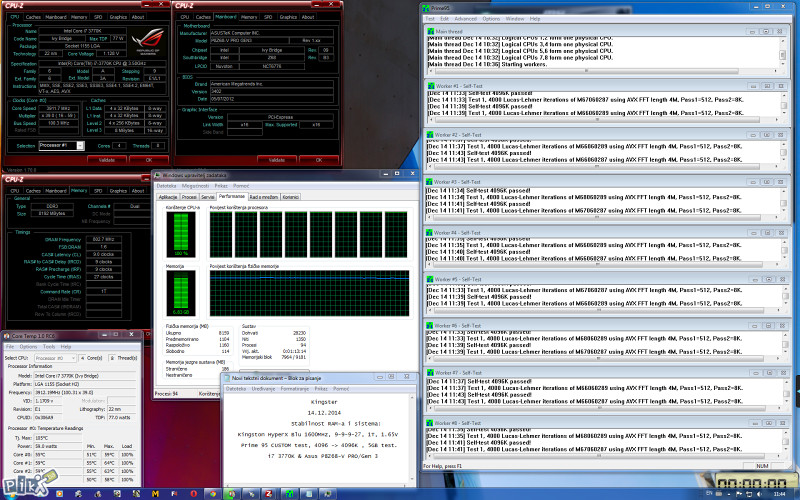Screen dimensions: 800x500
Task: Click the "Kingster" line in Notepad
Action: coord(323,402)
